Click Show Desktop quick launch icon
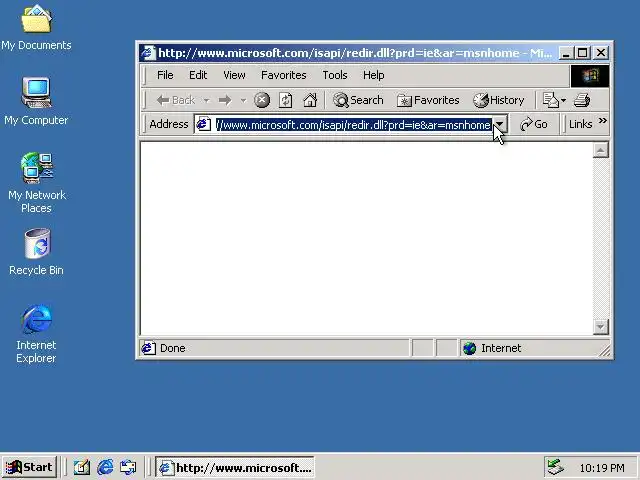Screen dimensions: 640x480 81,467
